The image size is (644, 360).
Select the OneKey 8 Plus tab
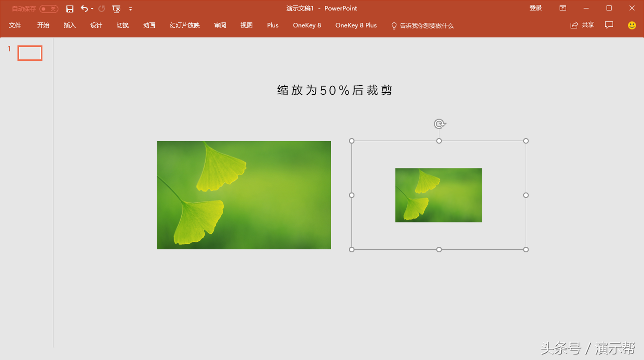(356, 25)
